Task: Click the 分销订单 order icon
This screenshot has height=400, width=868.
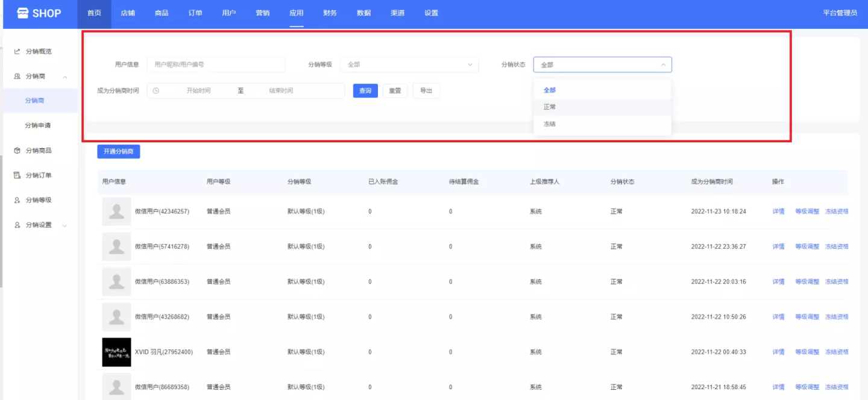Action: coord(17,175)
